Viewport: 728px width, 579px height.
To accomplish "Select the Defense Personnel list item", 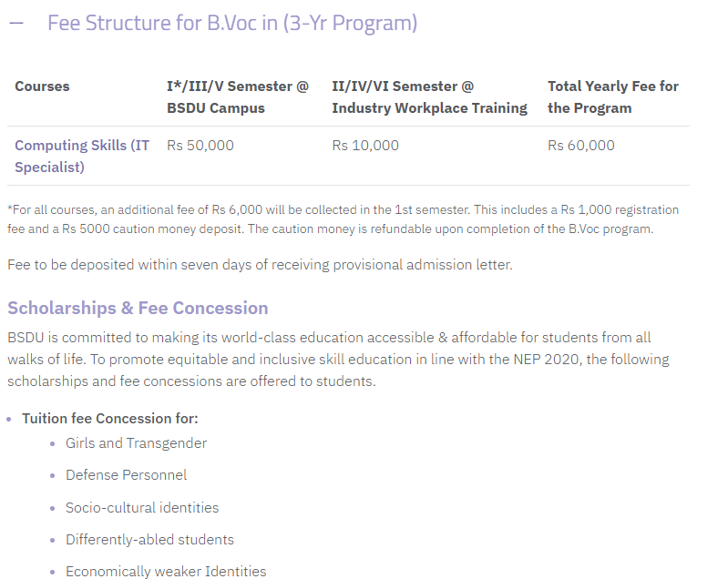I will (126, 475).
